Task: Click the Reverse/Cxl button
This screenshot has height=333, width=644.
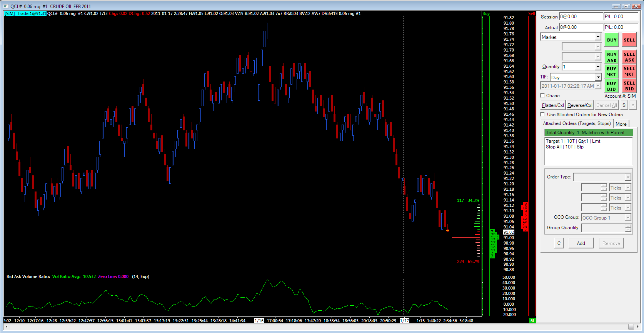Action: pos(580,105)
